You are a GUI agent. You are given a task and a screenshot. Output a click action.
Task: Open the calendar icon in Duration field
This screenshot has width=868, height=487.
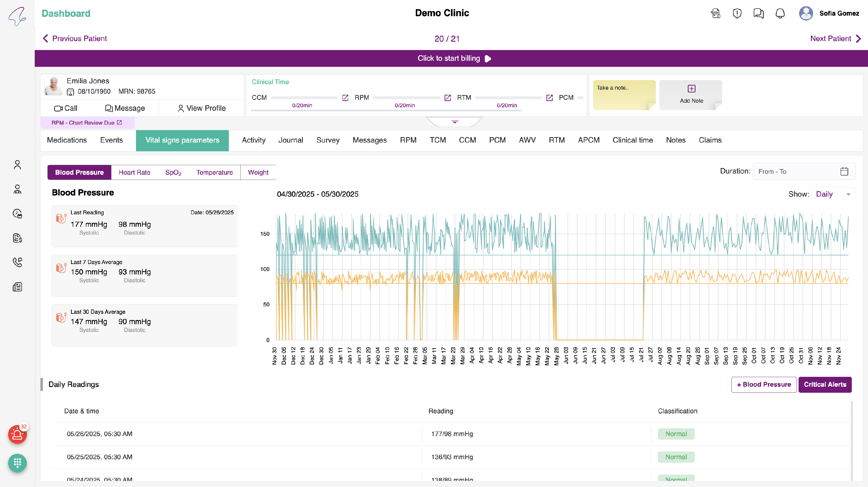coord(844,171)
